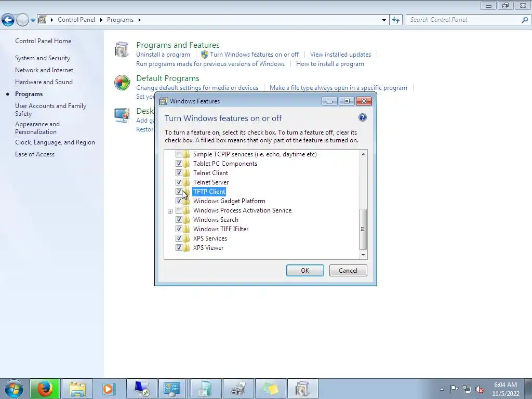The height and width of the screenshot is (399, 532).
Task: Go to Hardware and Sound
Action: pyautogui.click(x=44, y=82)
